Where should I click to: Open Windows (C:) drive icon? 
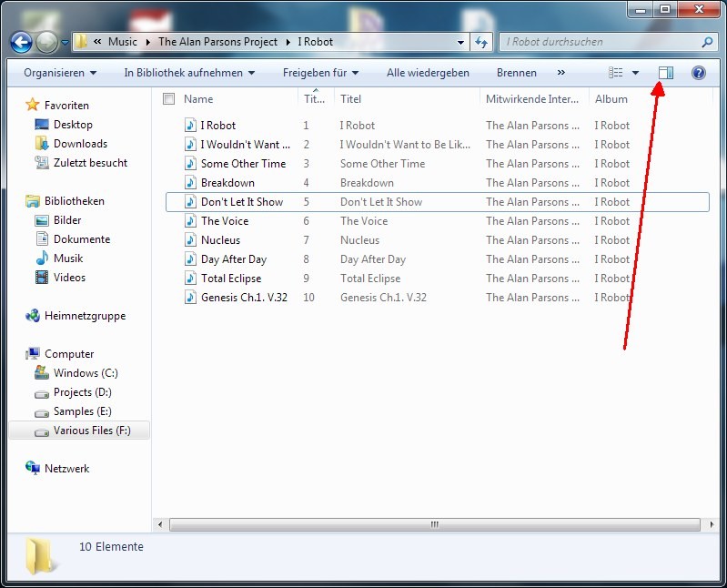tap(42, 372)
